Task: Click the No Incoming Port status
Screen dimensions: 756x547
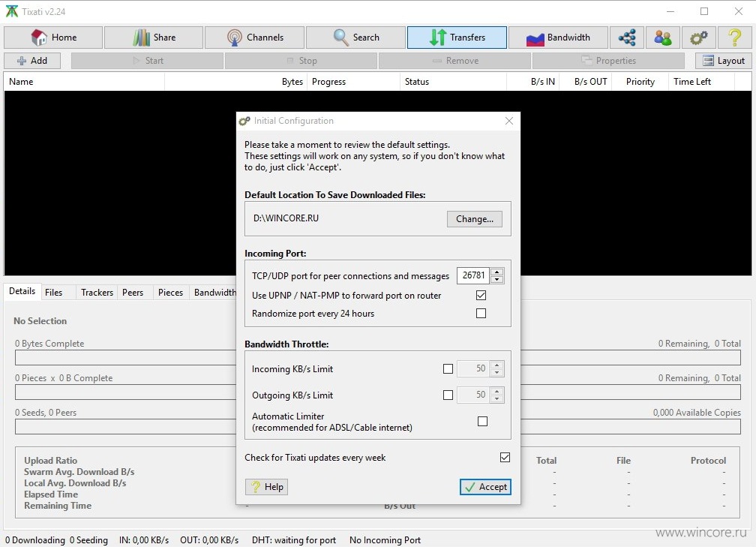Action: coord(385,540)
